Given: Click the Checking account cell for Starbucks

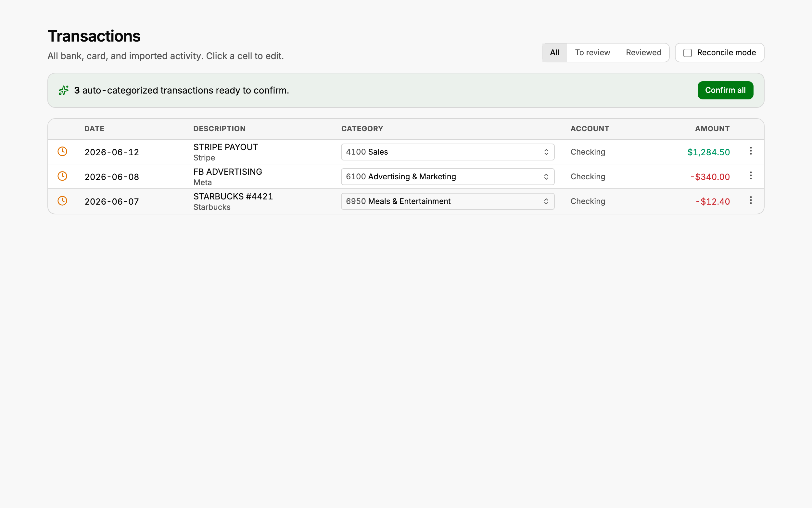Looking at the screenshot, I should pos(588,201).
